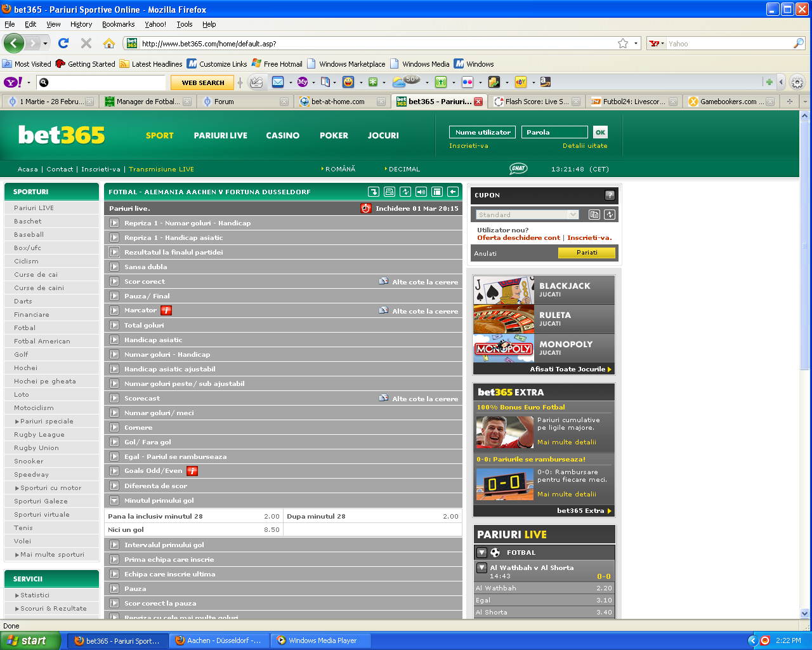Open the Cupon help question mark icon

[x=610, y=196]
